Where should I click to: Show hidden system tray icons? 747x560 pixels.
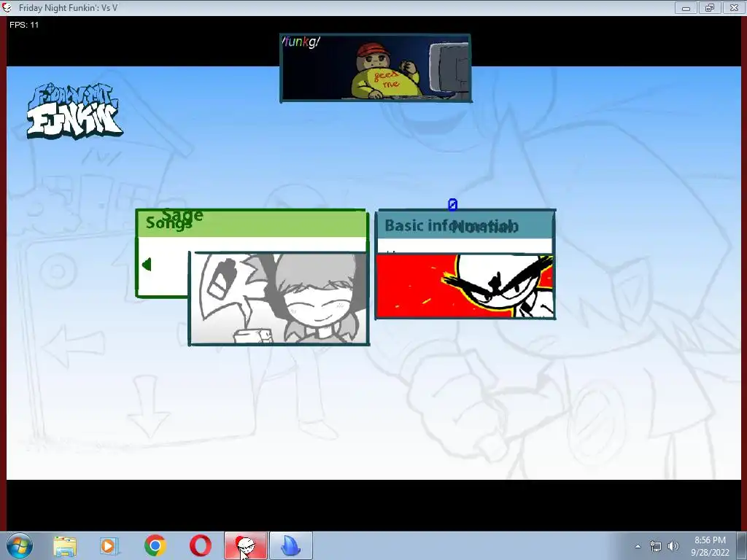pos(638,546)
